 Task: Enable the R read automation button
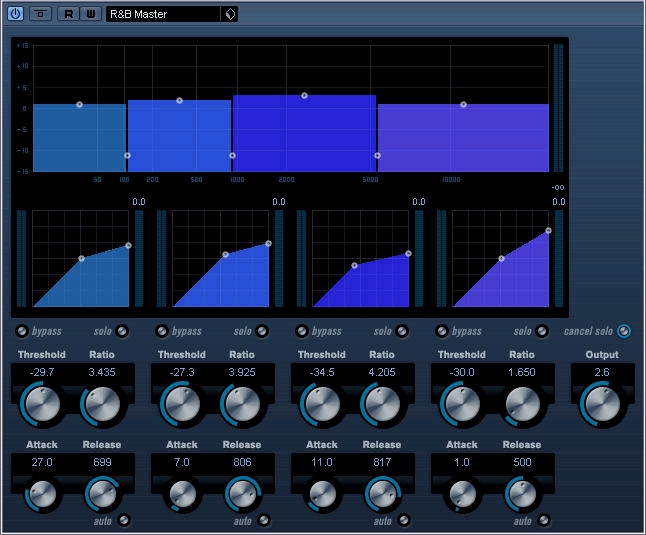tap(68, 14)
